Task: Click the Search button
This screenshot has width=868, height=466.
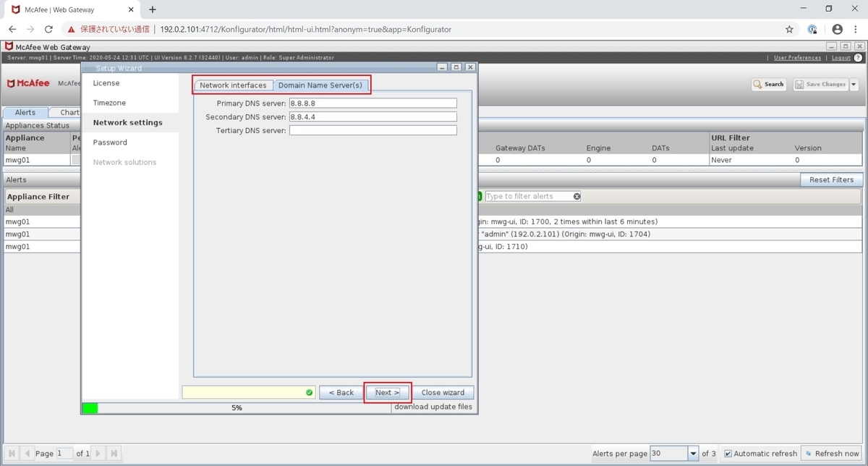Action: click(x=769, y=84)
